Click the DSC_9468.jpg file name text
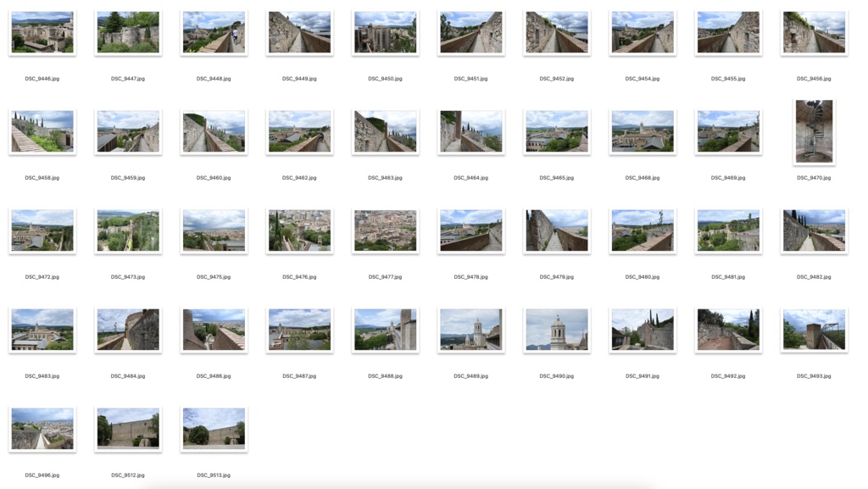868x489 pixels. point(643,178)
